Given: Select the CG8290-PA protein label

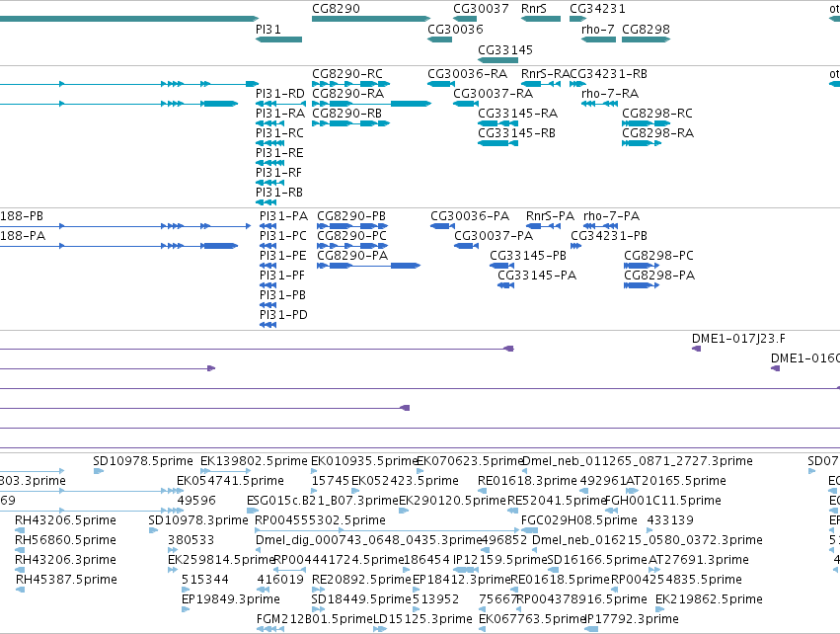Looking at the screenshot, I should 352,256.
